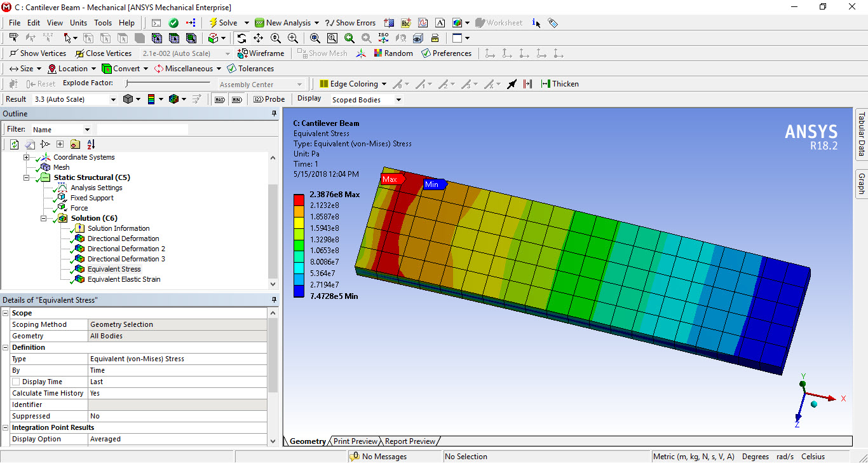The image size is (868, 463).
Task: Select Solution Information item
Action: [x=119, y=228]
